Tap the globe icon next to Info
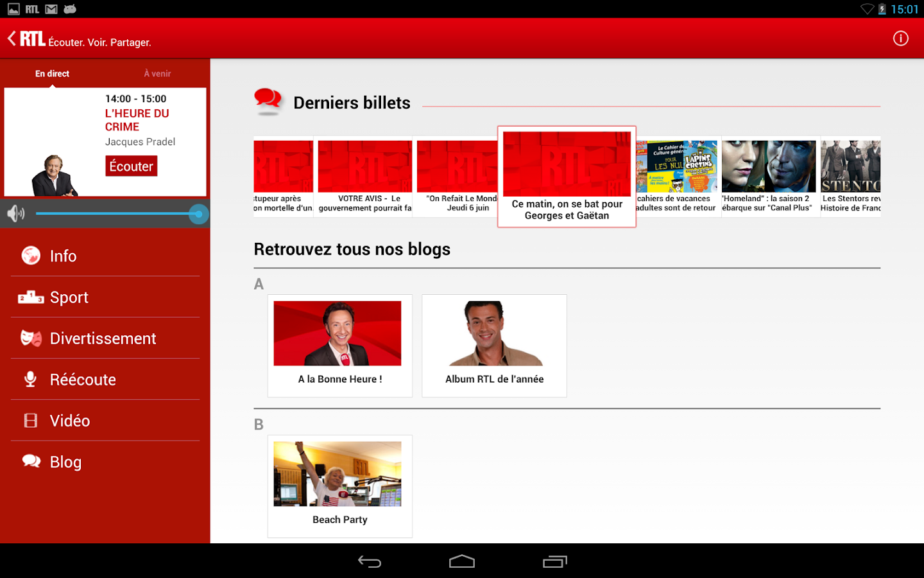Image resolution: width=924 pixels, height=578 pixels. tap(31, 256)
